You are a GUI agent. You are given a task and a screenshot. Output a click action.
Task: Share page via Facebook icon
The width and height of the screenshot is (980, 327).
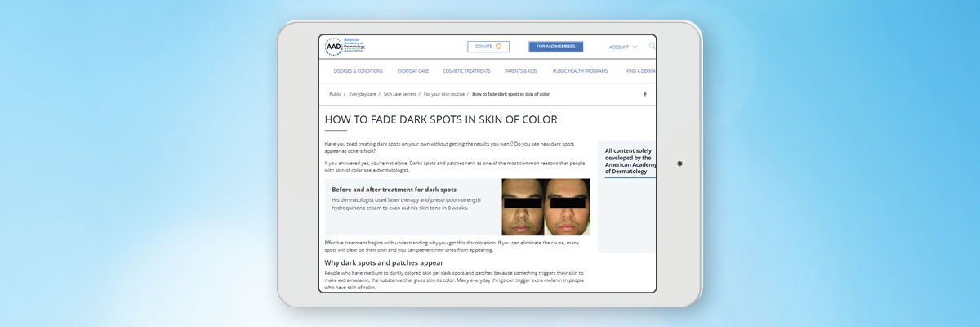(x=644, y=94)
